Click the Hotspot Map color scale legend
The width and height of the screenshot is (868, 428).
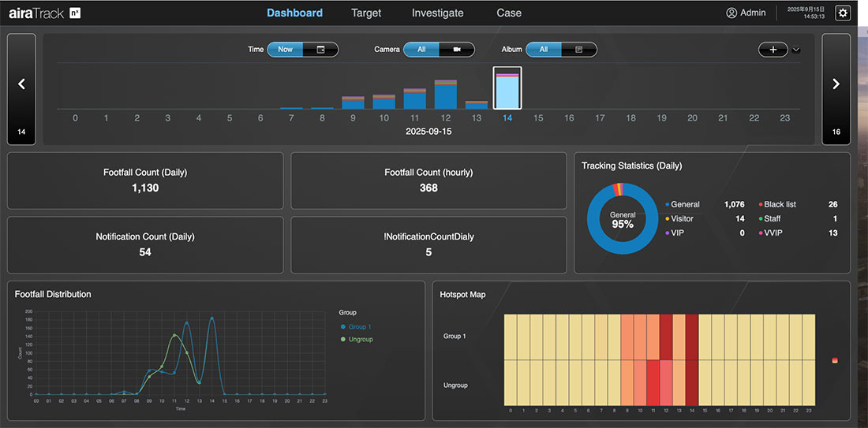pos(835,360)
